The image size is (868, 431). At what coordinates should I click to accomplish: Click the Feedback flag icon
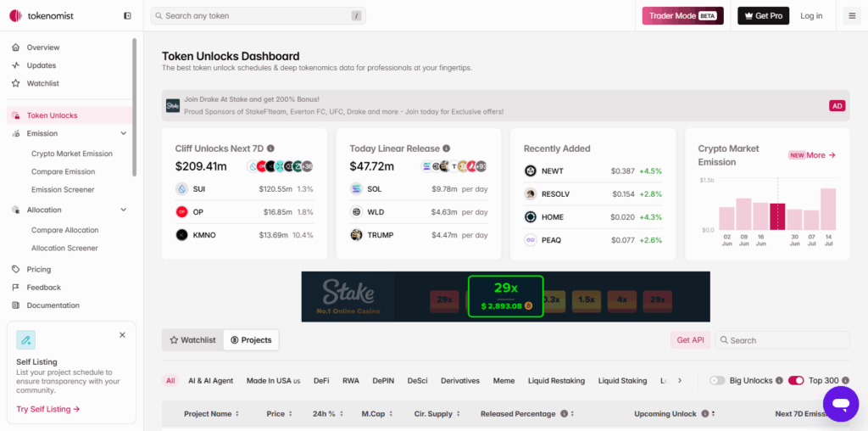(15, 288)
